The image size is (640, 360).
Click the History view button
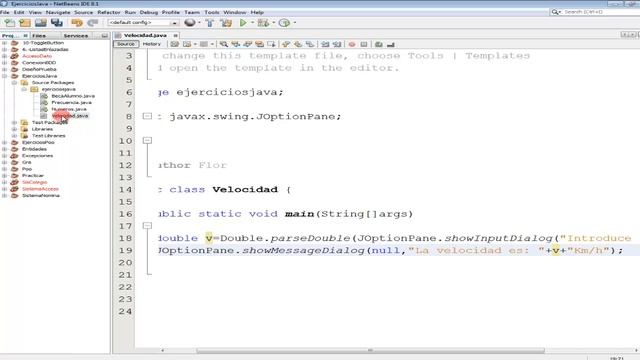click(151, 44)
